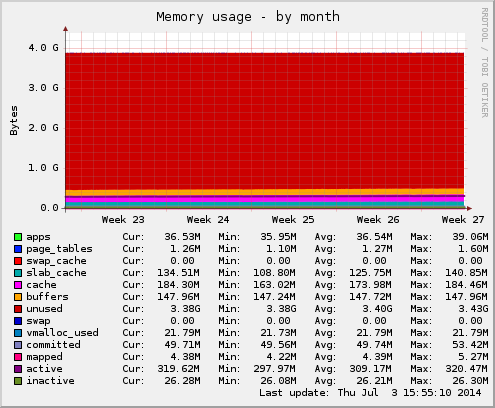
Task: Click the 'active' legend label
Action: point(44,369)
